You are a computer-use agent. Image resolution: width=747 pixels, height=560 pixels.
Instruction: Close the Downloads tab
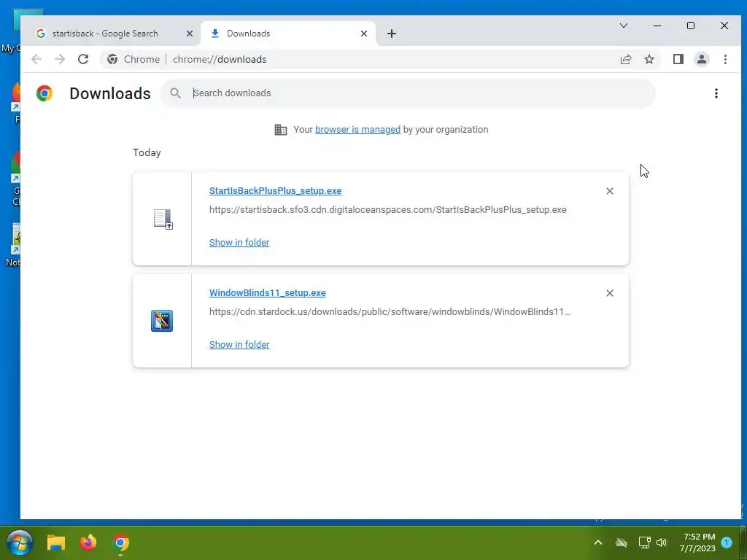(x=364, y=34)
